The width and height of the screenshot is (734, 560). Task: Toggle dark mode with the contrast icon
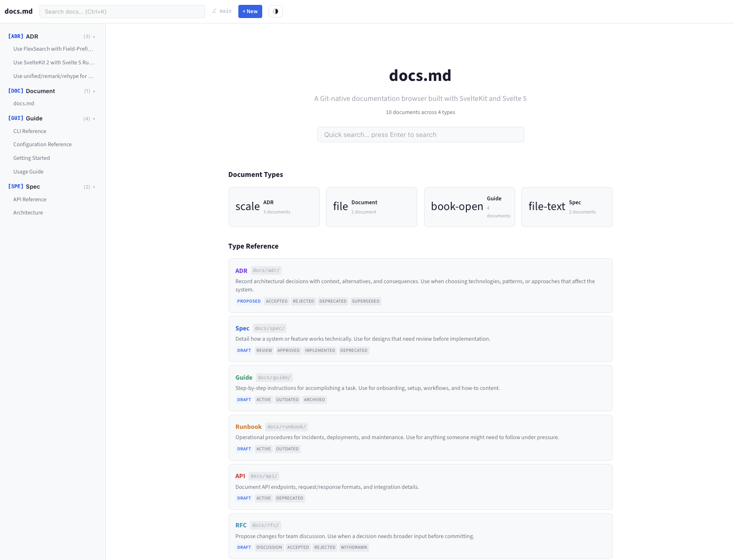275,11
